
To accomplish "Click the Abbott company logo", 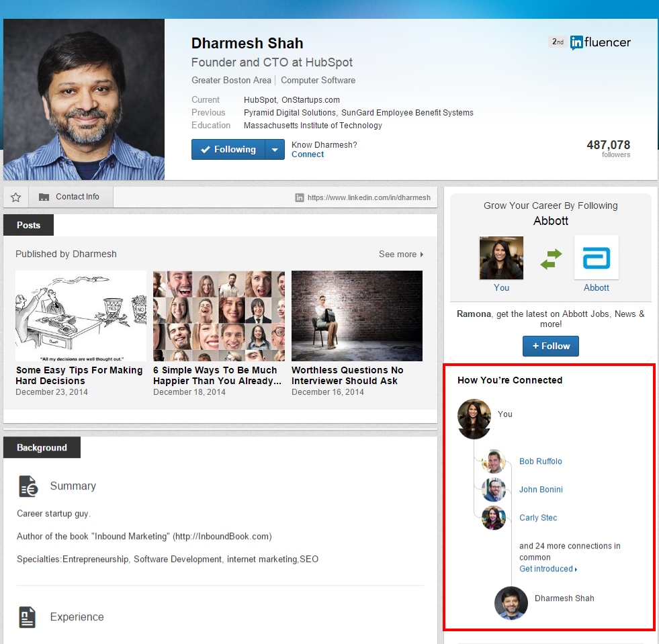I will coord(596,257).
